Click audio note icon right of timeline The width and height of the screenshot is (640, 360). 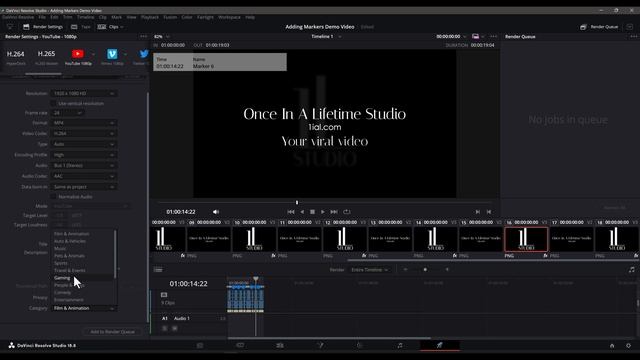pyautogui.click(x=632, y=270)
